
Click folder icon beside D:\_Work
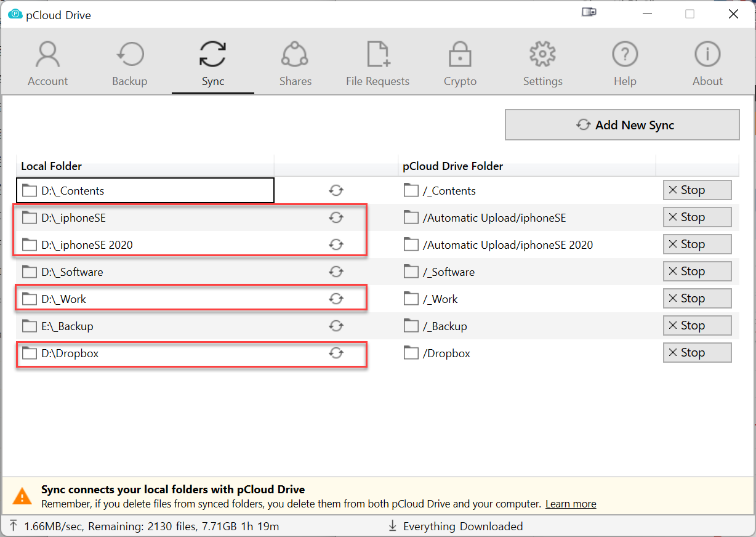tap(29, 299)
